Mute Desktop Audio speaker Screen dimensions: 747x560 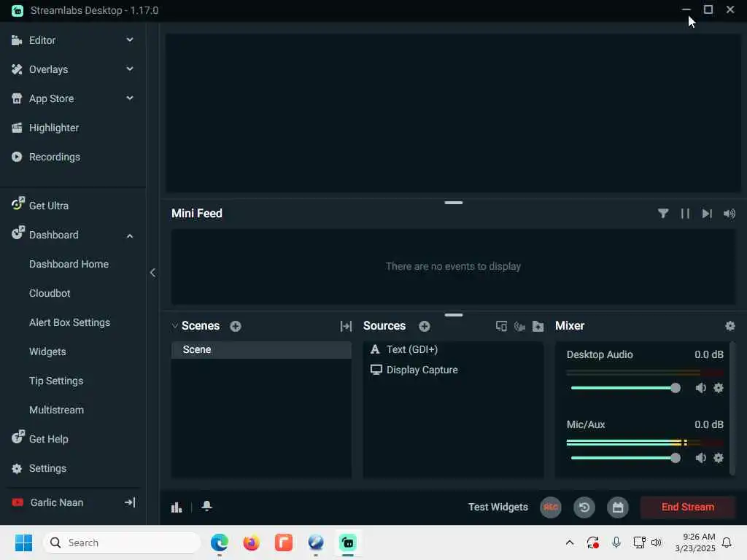click(700, 388)
